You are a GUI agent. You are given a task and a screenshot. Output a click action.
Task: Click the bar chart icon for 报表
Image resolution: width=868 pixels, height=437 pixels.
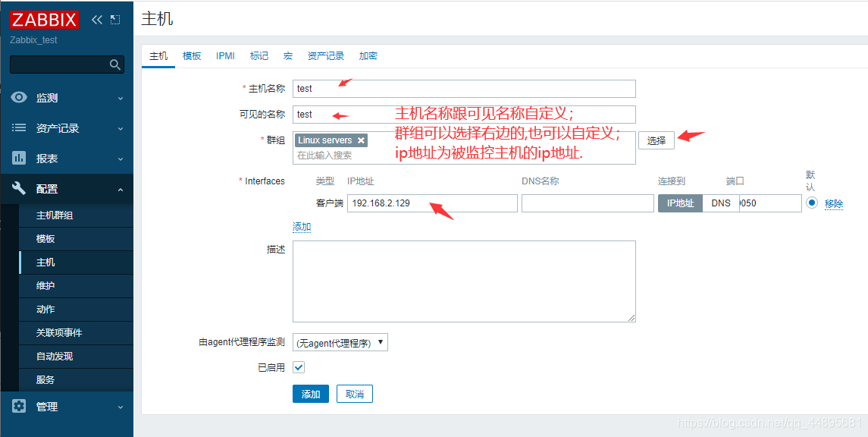coord(19,159)
